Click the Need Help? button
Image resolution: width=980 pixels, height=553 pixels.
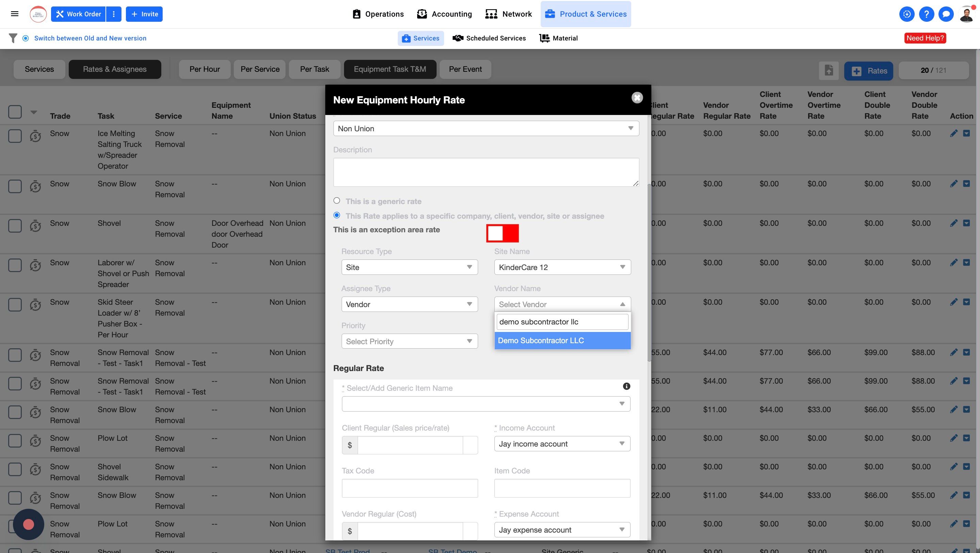point(925,38)
